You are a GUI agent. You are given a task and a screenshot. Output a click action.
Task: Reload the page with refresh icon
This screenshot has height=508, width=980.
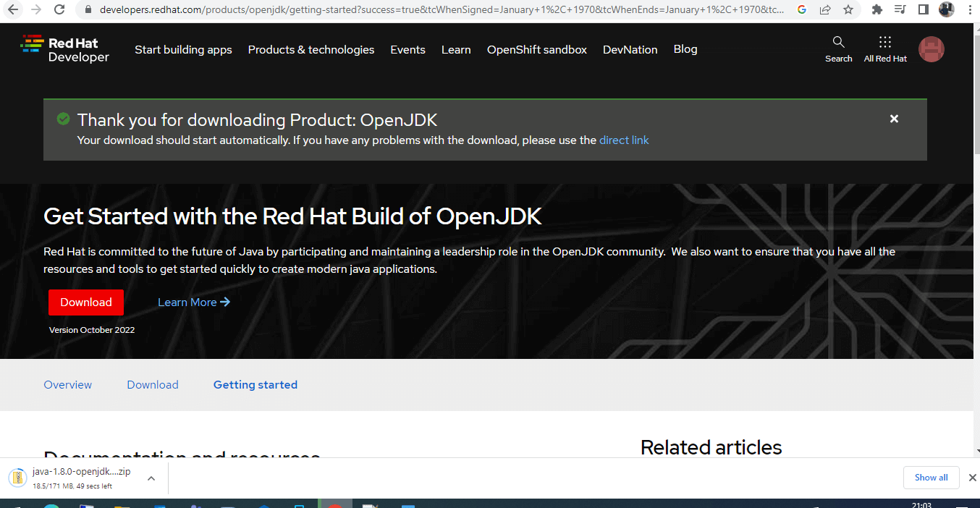coord(60,10)
